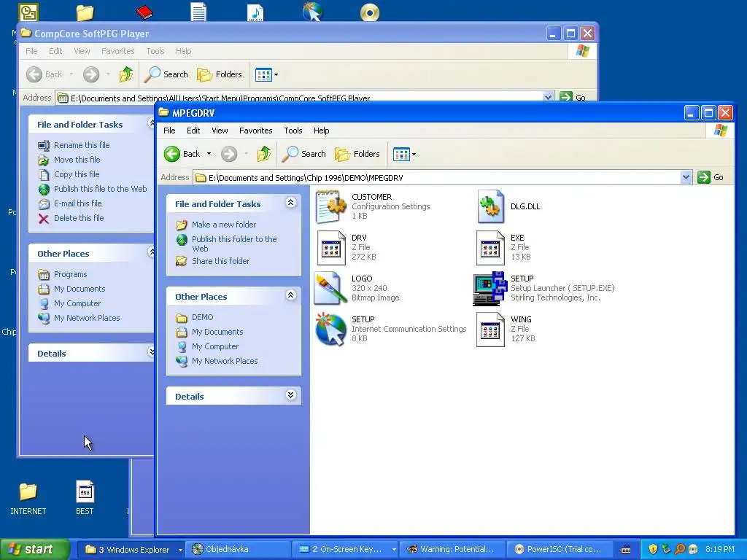This screenshot has width=747, height=560.
Task: Click Views icon in MPEGDRV toolbar
Action: click(x=401, y=154)
